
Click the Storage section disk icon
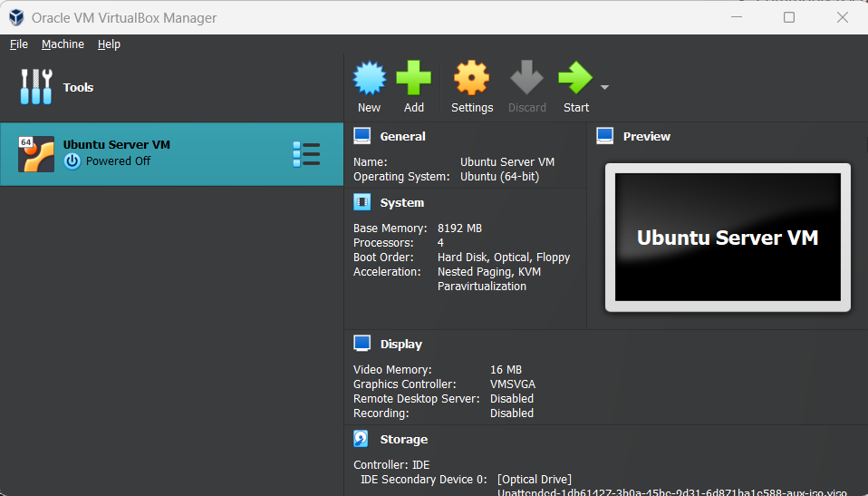coord(361,439)
